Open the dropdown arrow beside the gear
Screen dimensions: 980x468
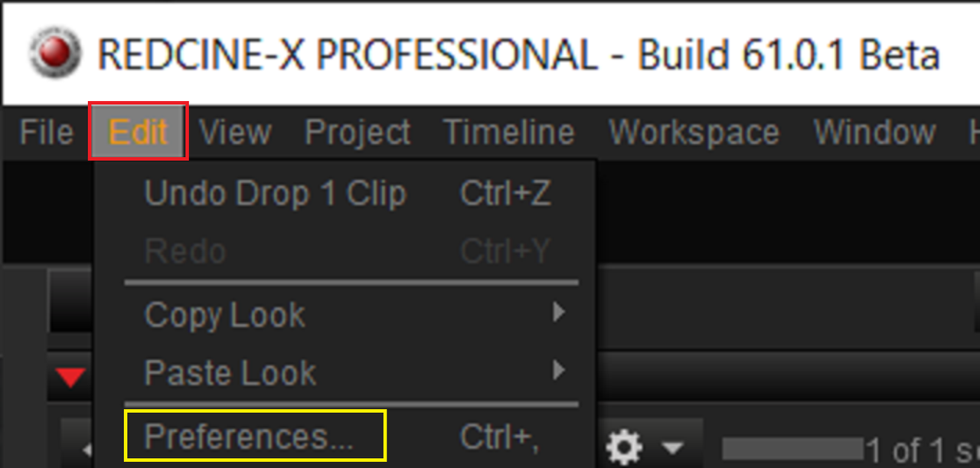[672, 447]
